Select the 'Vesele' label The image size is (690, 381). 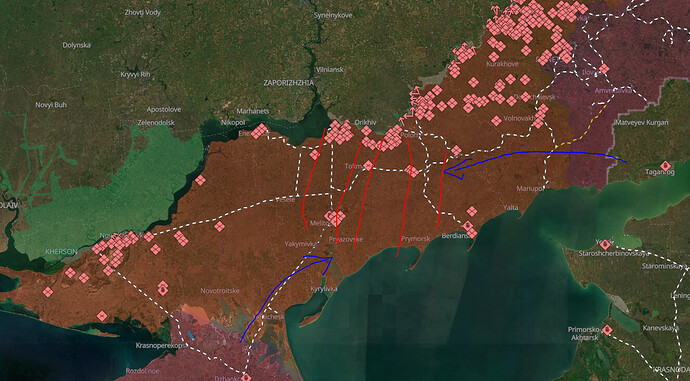click(285, 200)
